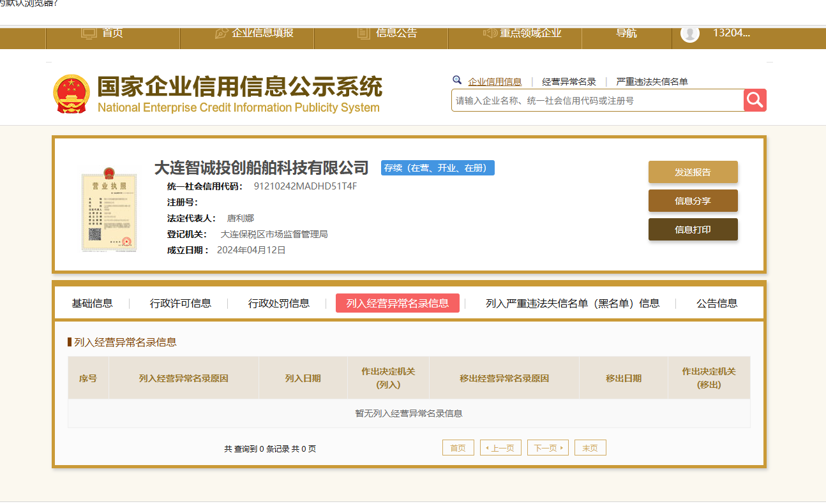Switch to the 基础信息 tab
This screenshot has width=826, height=504.
pos(92,304)
